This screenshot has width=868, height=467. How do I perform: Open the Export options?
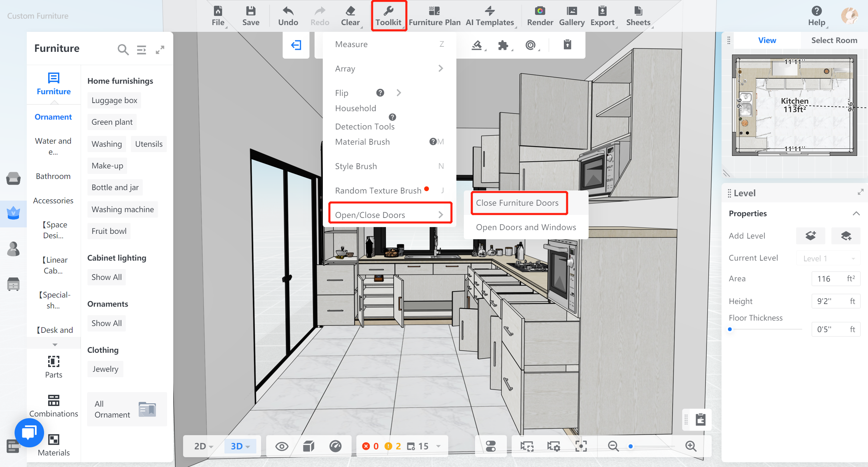(x=603, y=16)
